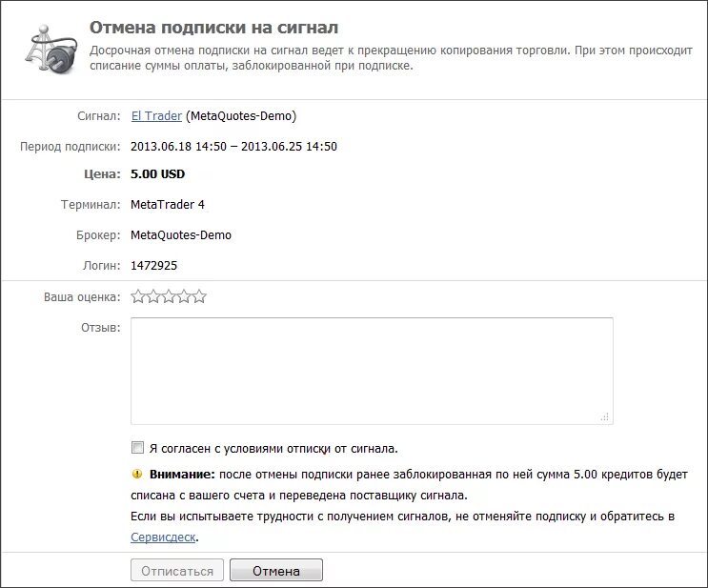Click the yellow warning exclamation icon
This screenshot has height=588, width=708.
137,475
